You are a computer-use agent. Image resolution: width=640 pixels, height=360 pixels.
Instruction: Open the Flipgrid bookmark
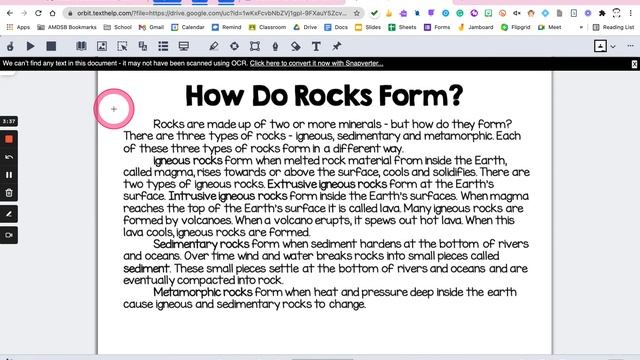coord(516,27)
